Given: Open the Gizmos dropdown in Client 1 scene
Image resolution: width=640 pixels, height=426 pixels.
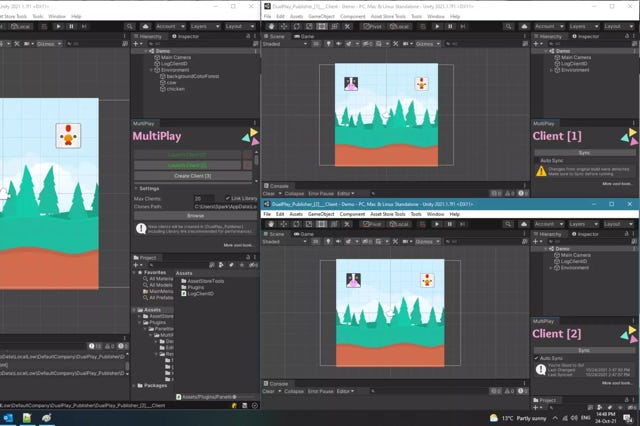Looking at the screenshot, I should 427,44.
